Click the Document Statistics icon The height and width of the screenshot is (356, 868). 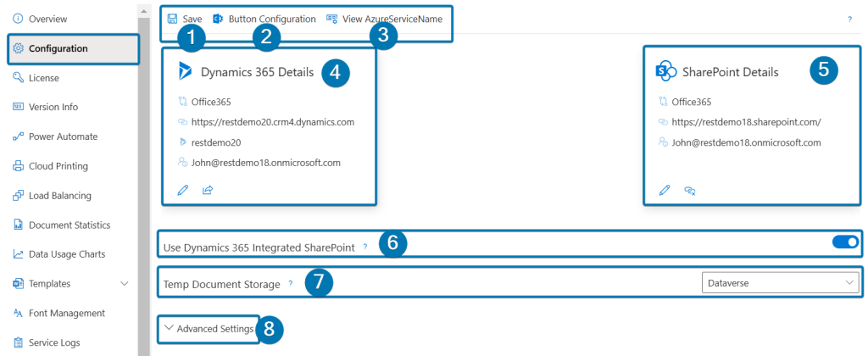click(x=19, y=225)
